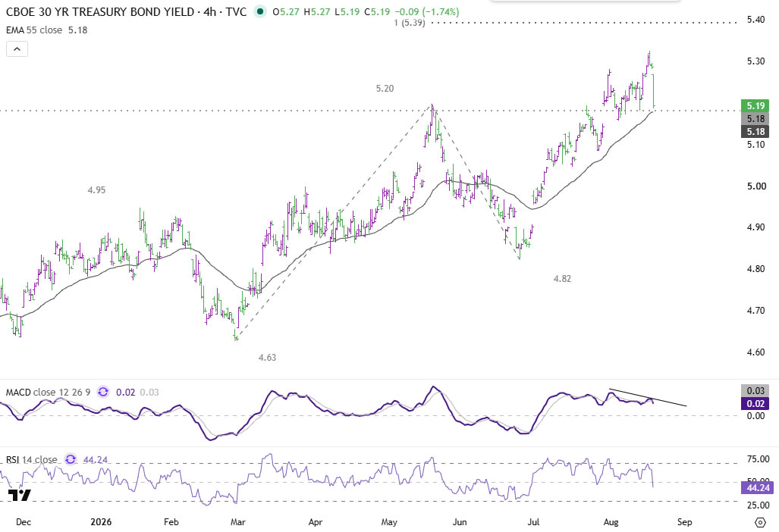
Task: Click the dark 5.18 EMA price label
Action: 755,132
